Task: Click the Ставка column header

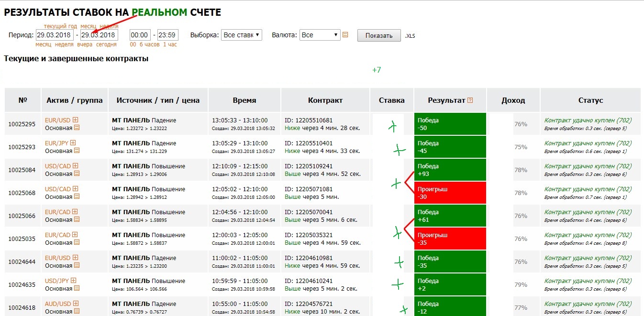Action: (392, 100)
